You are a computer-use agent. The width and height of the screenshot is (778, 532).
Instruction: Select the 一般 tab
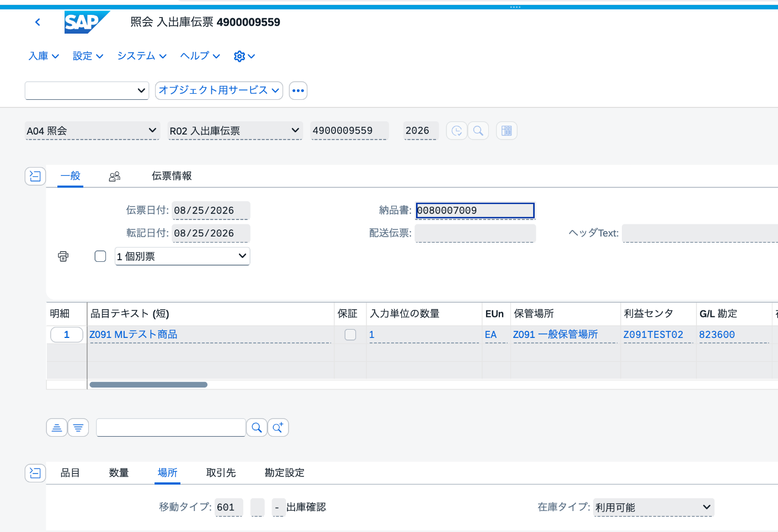click(x=71, y=176)
